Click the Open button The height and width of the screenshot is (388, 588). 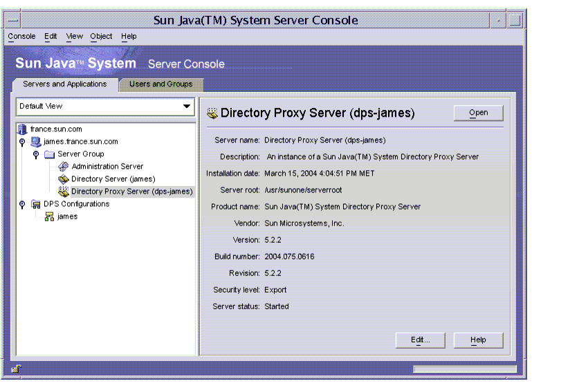pyautogui.click(x=479, y=113)
